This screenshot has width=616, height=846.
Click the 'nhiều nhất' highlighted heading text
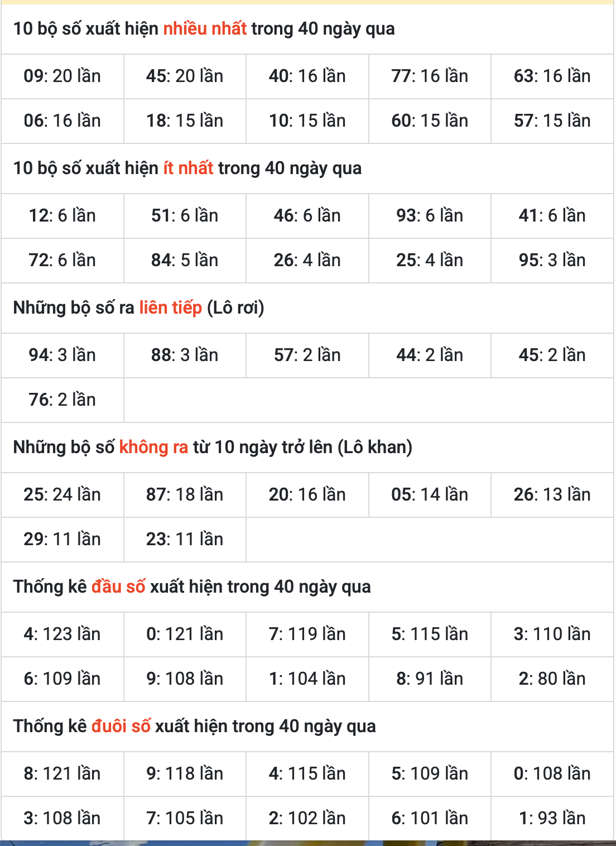[x=205, y=28]
